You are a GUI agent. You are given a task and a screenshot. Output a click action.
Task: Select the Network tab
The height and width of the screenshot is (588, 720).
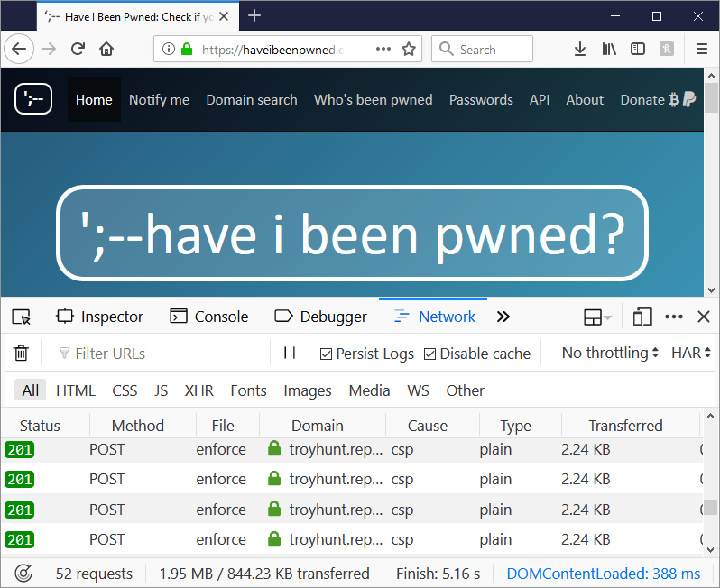435,317
